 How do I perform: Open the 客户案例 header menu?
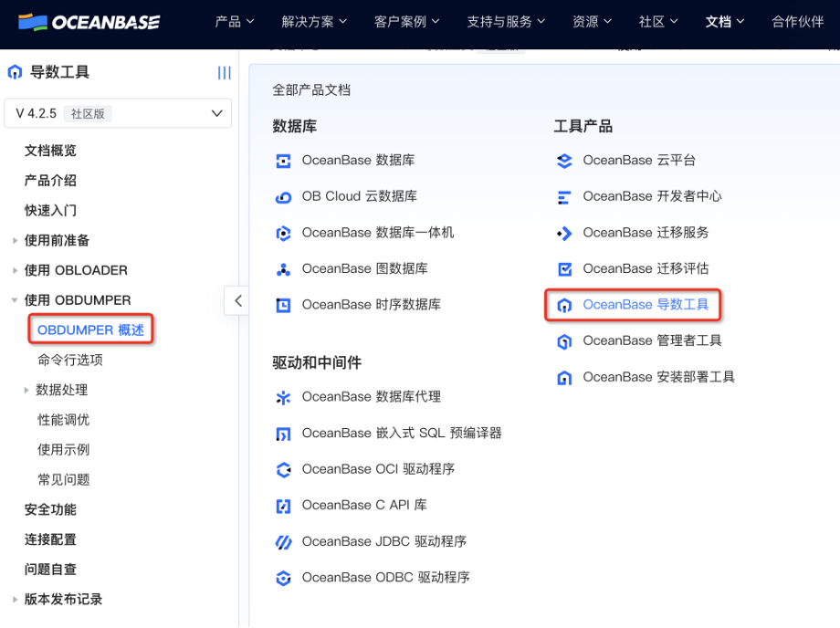click(406, 22)
